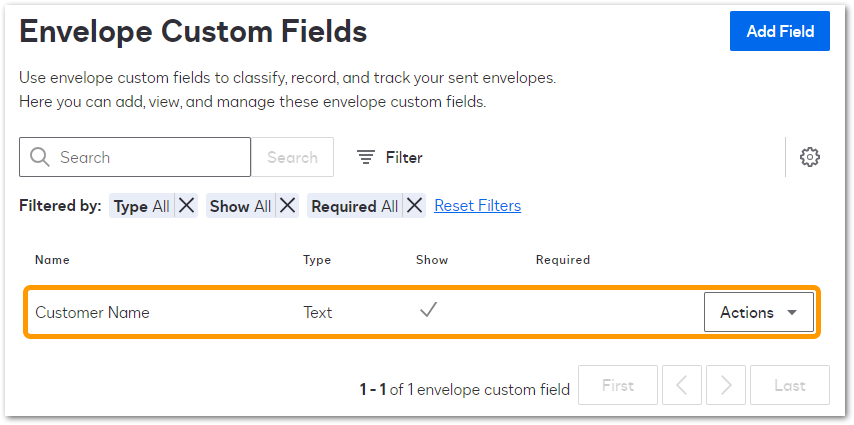Remove the Required All filter chip

[x=415, y=206]
